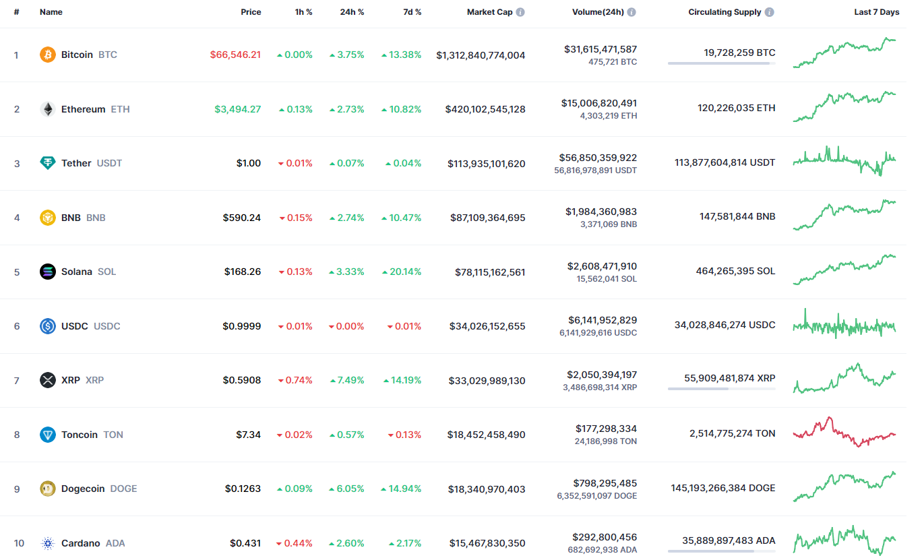The width and height of the screenshot is (924, 560).
Task: Click the Solana logo icon
Action: [47, 272]
